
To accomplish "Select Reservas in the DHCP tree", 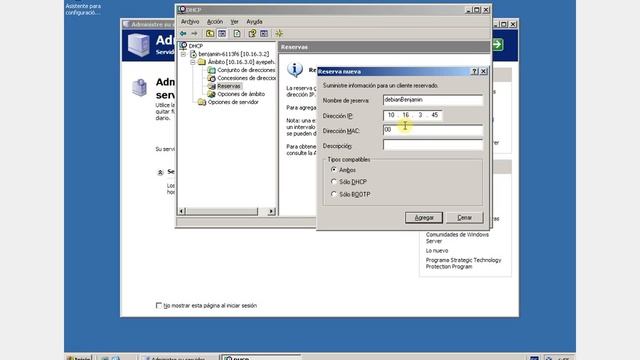I will [229, 86].
